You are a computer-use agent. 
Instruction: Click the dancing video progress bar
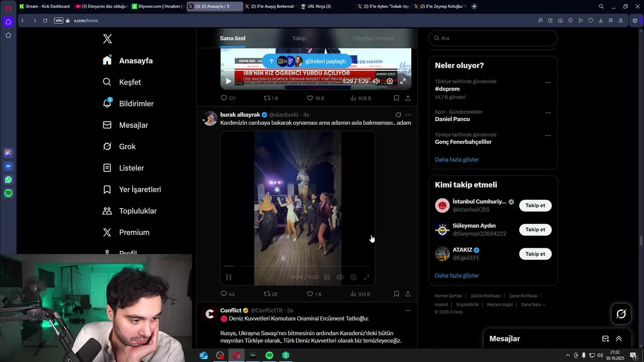click(x=298, y=266)
